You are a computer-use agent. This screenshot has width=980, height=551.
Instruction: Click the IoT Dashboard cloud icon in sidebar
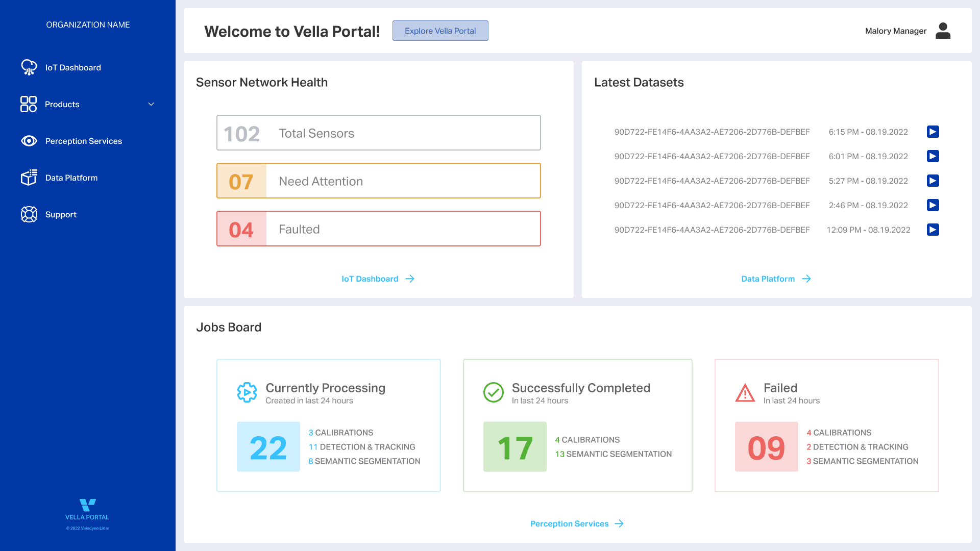29,67
